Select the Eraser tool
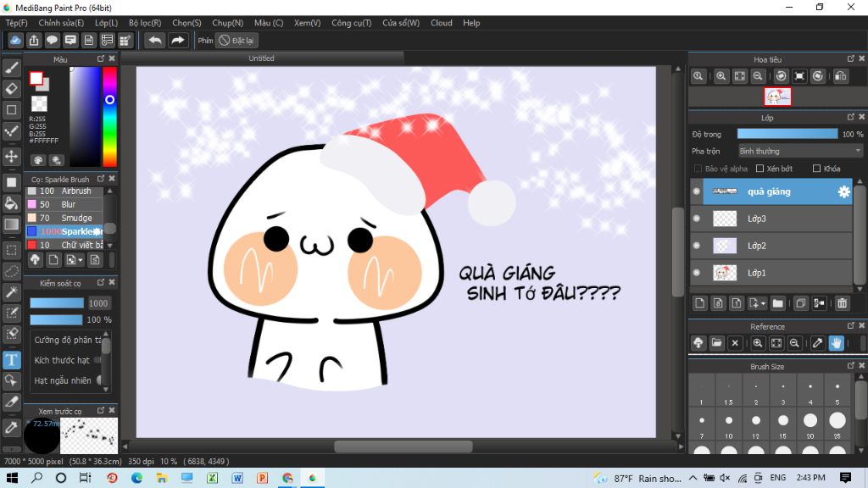The height and width of the screenshot is (488, 868). tap(12, 88)
